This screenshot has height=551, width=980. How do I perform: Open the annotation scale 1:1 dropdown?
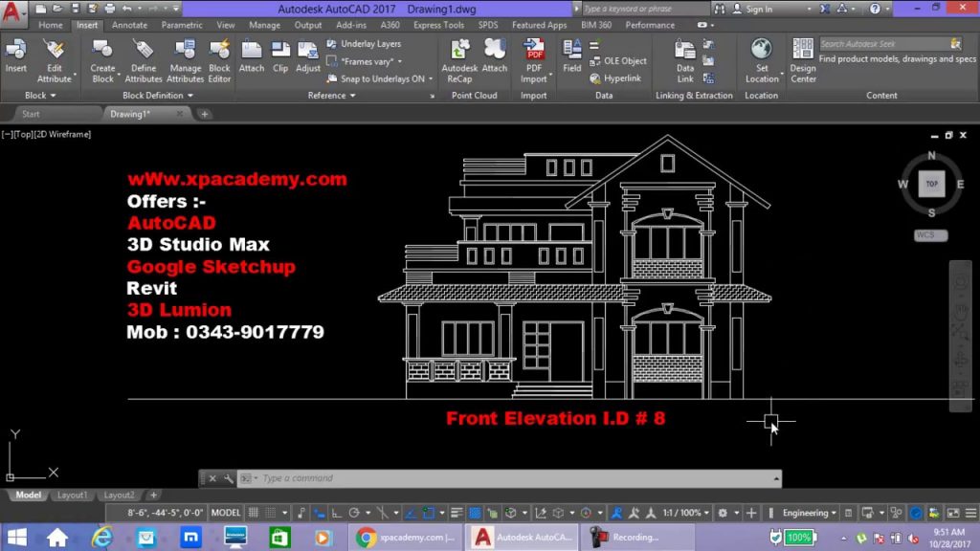685,513
